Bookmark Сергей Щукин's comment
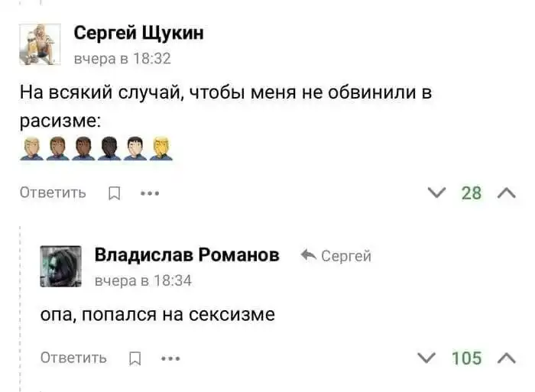This screenshot has width=535, height=392. (x=114, y=193)
